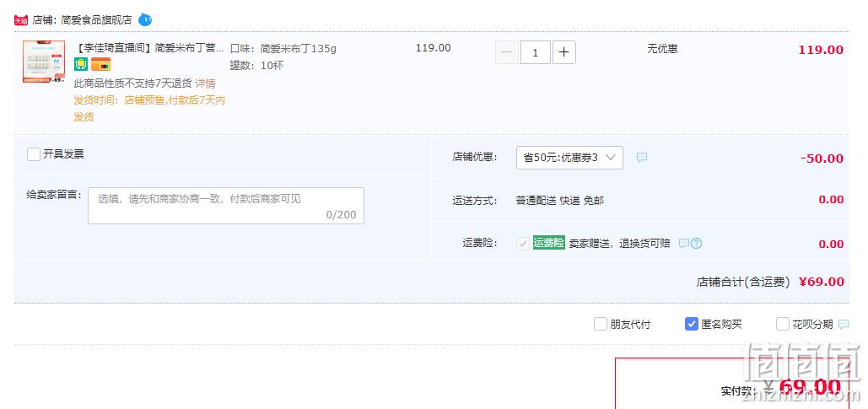868x409 pixels.
Task: Click the green 运费险 tag
Action: (548, 242)
